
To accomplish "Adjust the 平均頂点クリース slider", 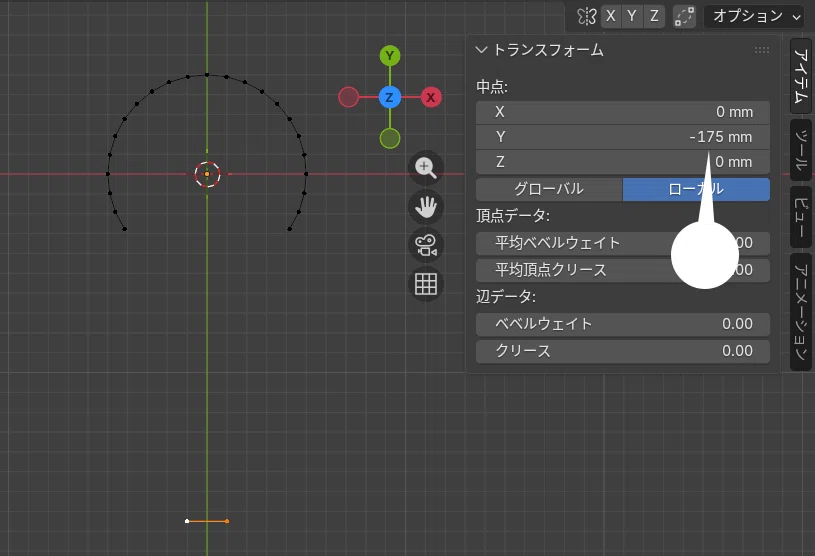I will tap(623, 270).
